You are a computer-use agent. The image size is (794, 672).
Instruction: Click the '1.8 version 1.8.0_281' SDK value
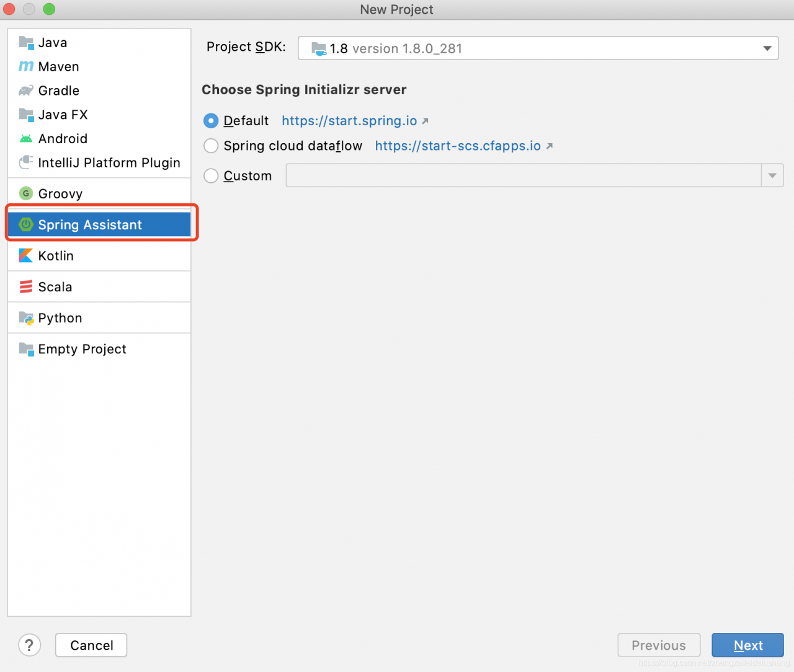pos(396,48)
